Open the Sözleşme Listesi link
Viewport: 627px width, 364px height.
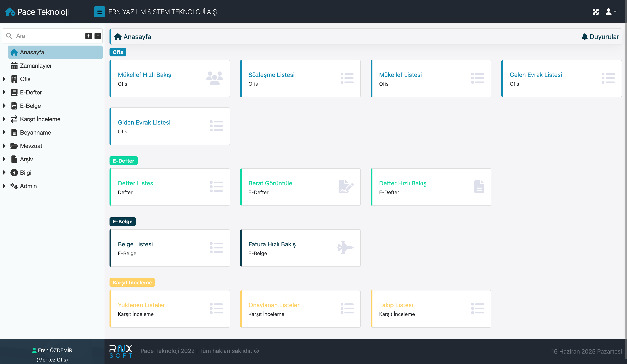pos(271,75)
